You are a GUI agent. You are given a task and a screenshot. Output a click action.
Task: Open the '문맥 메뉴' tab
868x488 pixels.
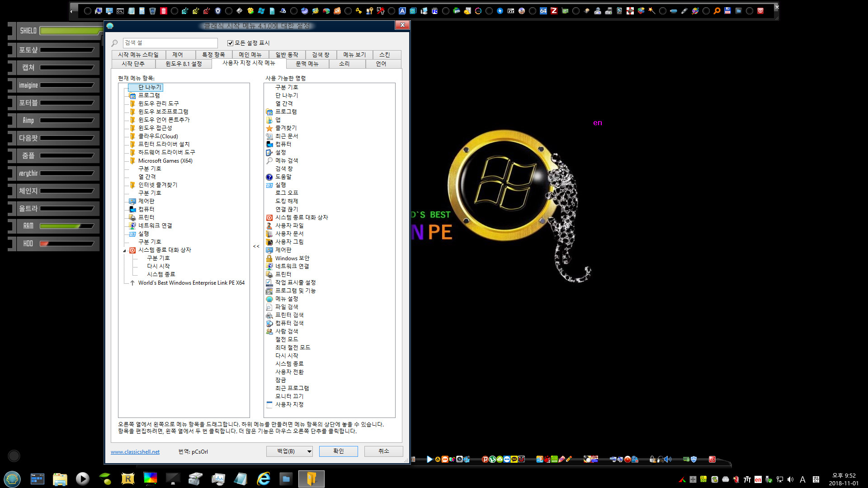pos(307,64)
